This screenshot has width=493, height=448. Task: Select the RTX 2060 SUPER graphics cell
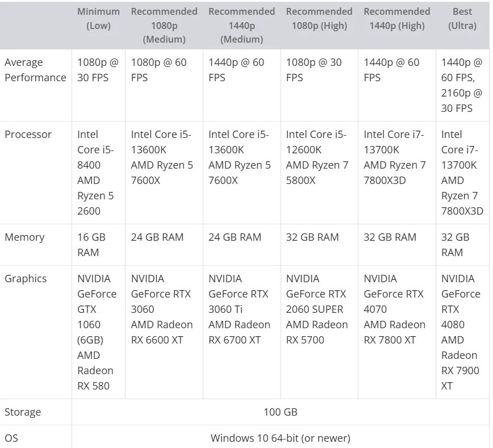point(319,332)
